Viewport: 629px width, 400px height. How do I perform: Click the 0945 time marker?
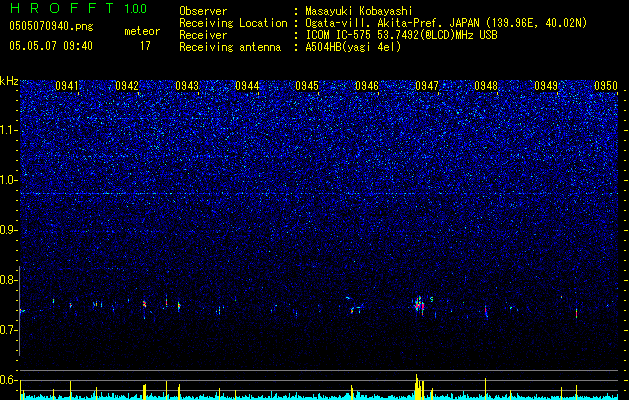pos(307,85)
